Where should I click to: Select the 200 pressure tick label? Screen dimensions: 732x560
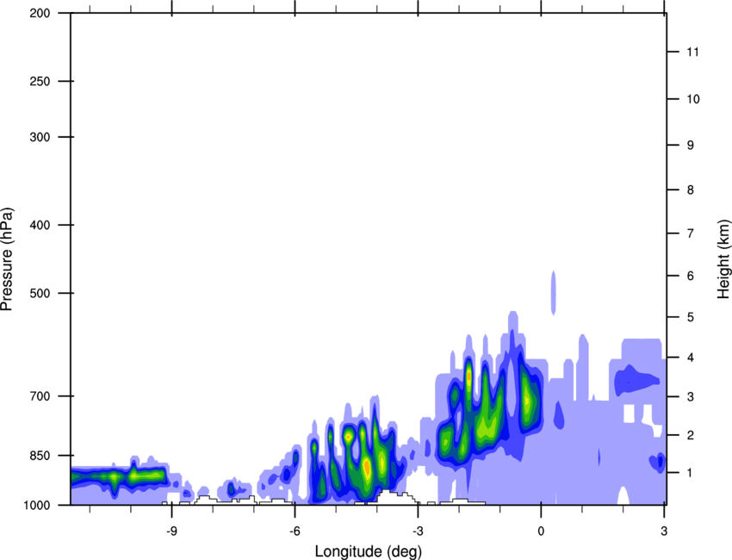pyautogui.click(x=38, y=14)
